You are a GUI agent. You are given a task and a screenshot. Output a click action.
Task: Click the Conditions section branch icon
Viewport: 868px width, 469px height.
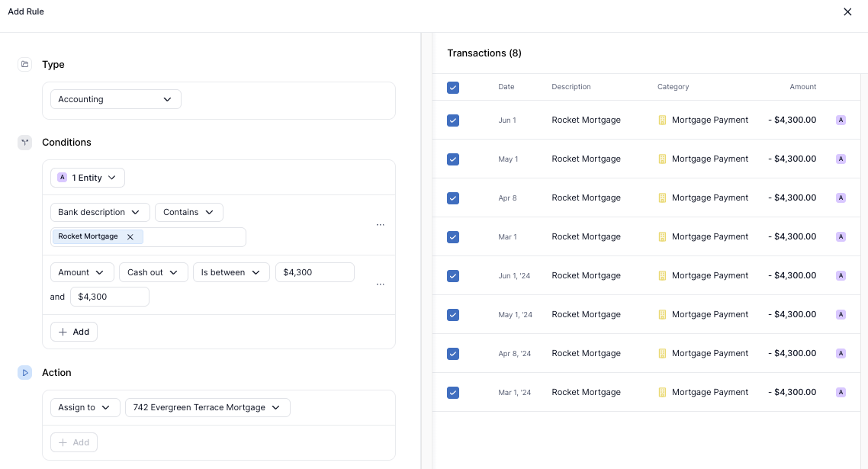[x=24, y=143]
